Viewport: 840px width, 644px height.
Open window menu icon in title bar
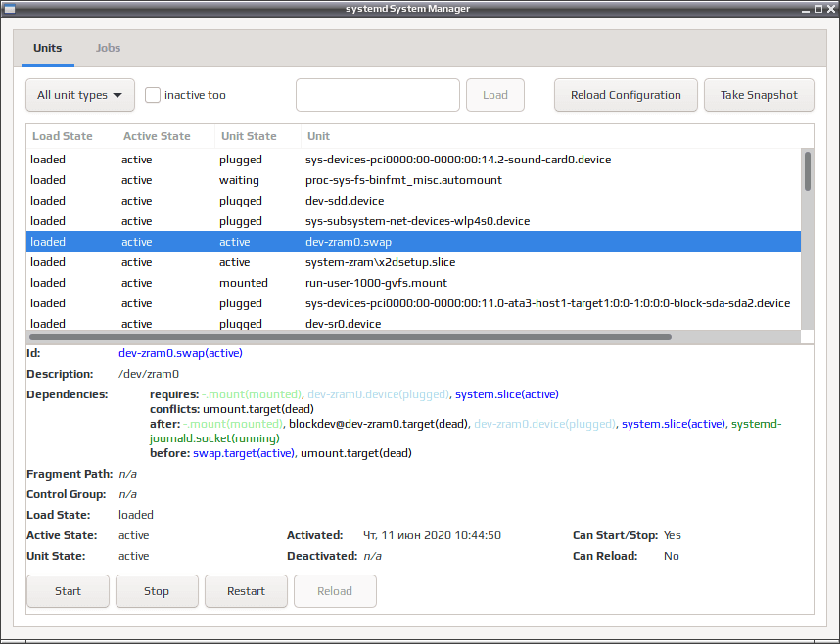[9, 9]
